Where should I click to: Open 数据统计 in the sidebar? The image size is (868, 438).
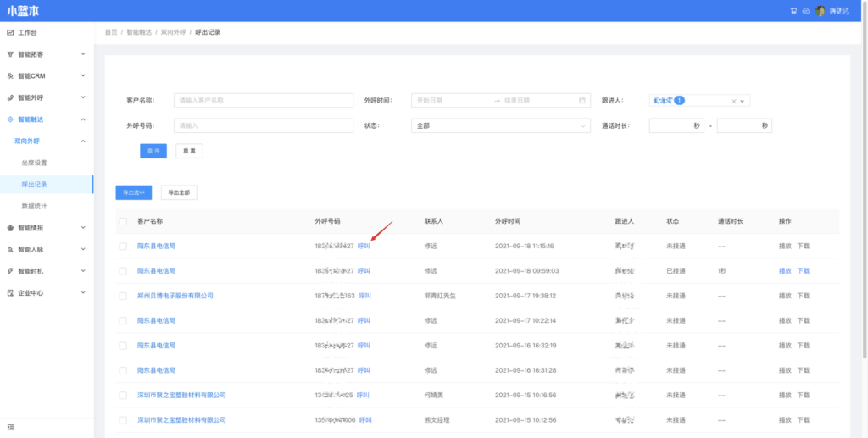tap(35, 206)
